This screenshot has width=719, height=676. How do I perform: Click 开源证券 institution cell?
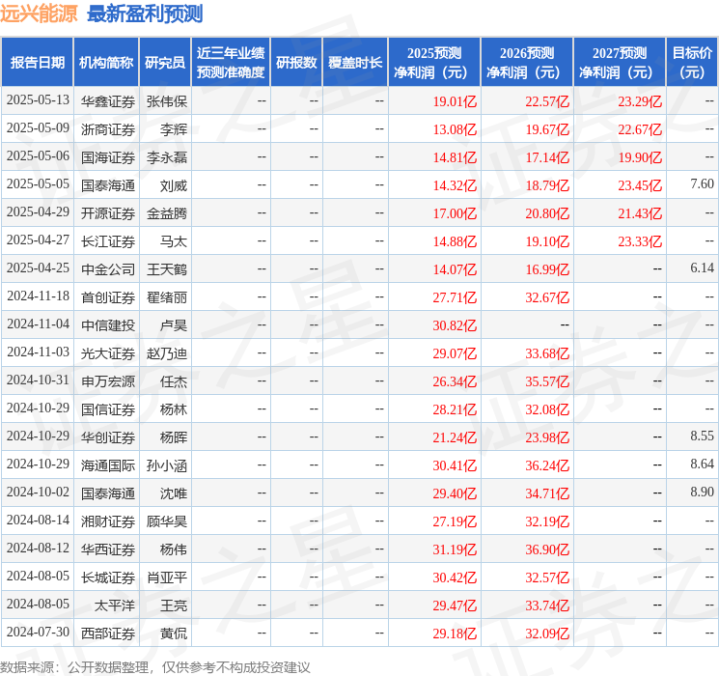click(x=108, y=213)
